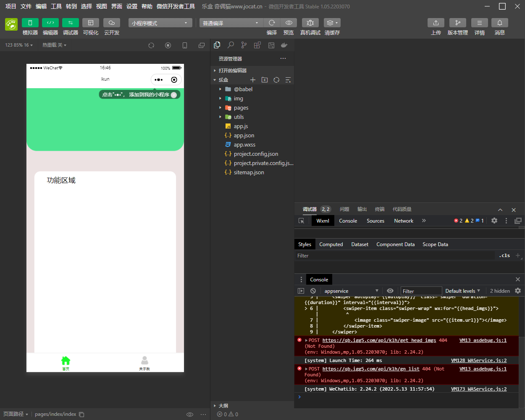Click the simulator phone device icon
The height and width of the screenshot is (420, 525).
pyautogui.click(x=185, y=45)
